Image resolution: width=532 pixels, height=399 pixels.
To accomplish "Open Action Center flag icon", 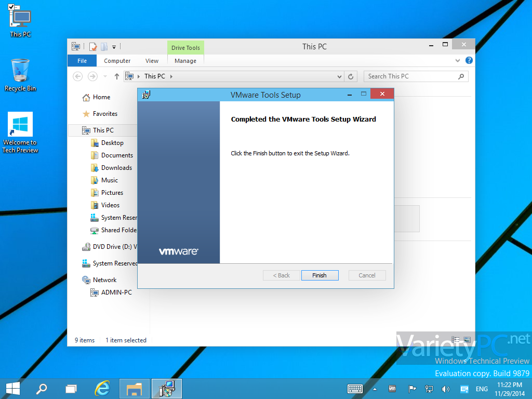I will click(412, 389).
